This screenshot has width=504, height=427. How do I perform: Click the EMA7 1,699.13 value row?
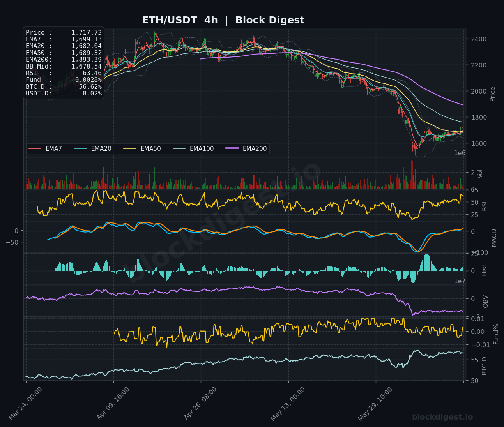coord(64,39)
